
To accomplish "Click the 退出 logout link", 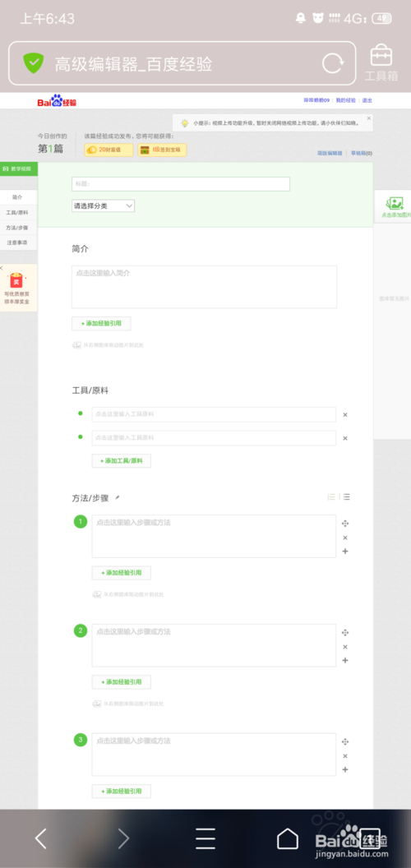I will pyautogui.click(x=367, y=100).
